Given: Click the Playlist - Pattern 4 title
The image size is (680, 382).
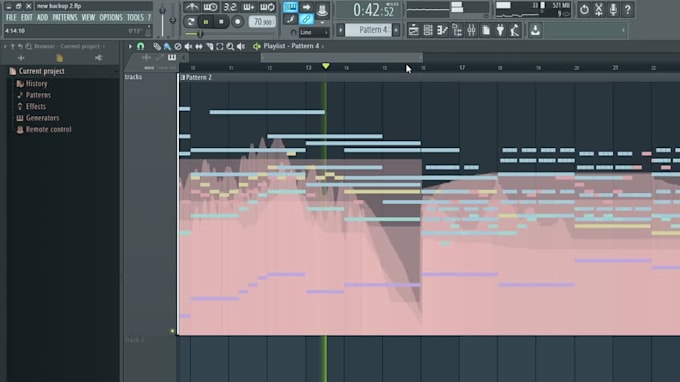Looking at the screenshot, I should pyautogui.click(x=291, y=46).
